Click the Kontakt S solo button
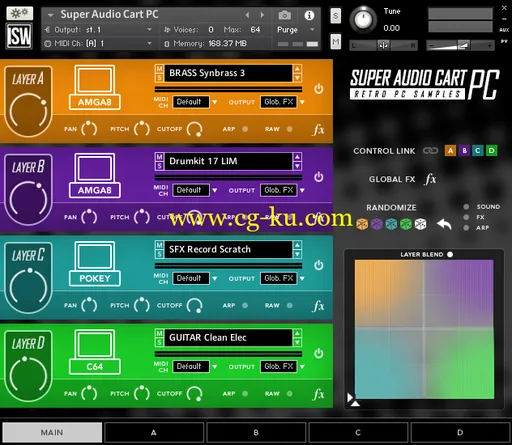 point(336,16)
